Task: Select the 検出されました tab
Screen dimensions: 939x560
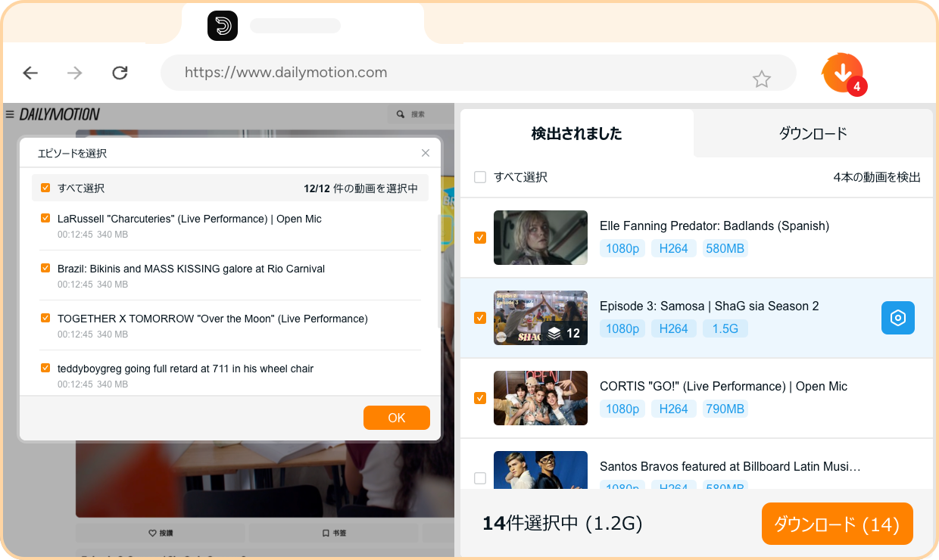Action: tap(577, 133)
